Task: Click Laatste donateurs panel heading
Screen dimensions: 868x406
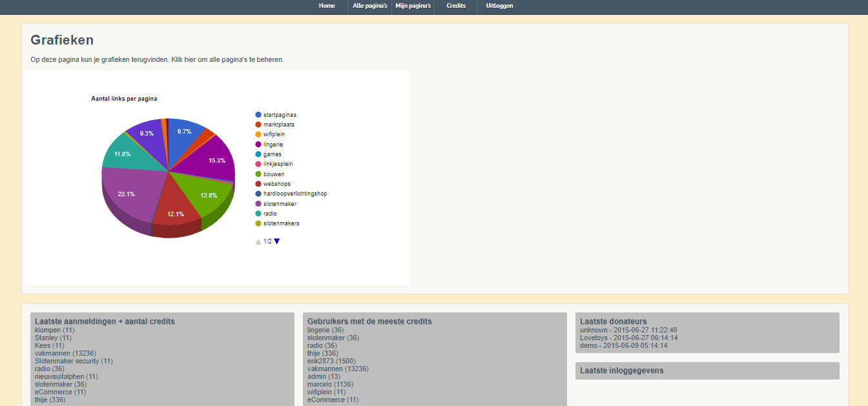Action: coord(614,321)
